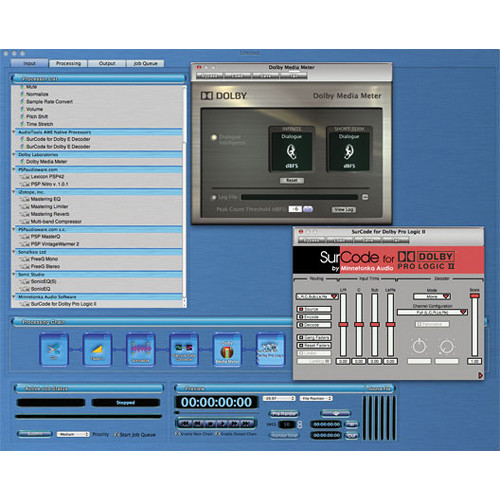Switch to the Input tab
500x500 pixels.
tap(29, 63)
